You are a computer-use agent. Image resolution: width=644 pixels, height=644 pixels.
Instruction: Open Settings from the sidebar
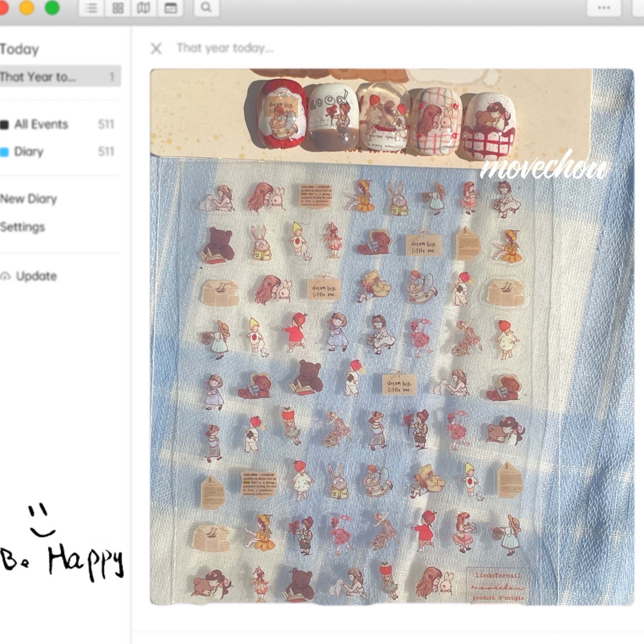tap(22, 227)
